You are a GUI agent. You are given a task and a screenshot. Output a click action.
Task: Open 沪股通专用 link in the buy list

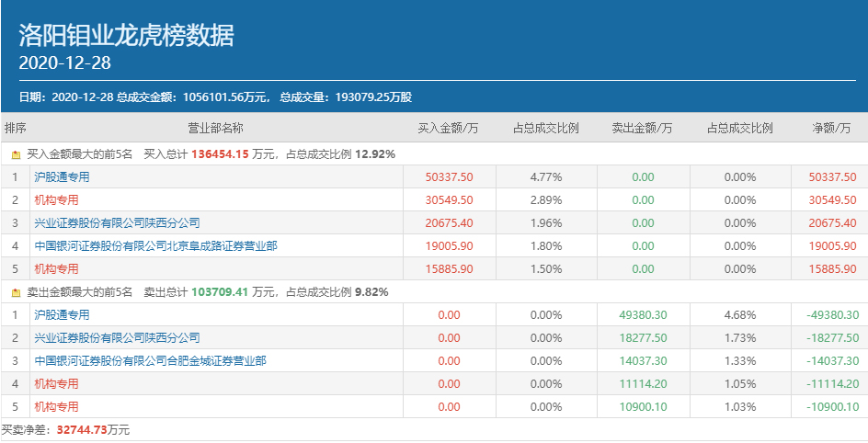pyautogui.click(x=62, y=177)
